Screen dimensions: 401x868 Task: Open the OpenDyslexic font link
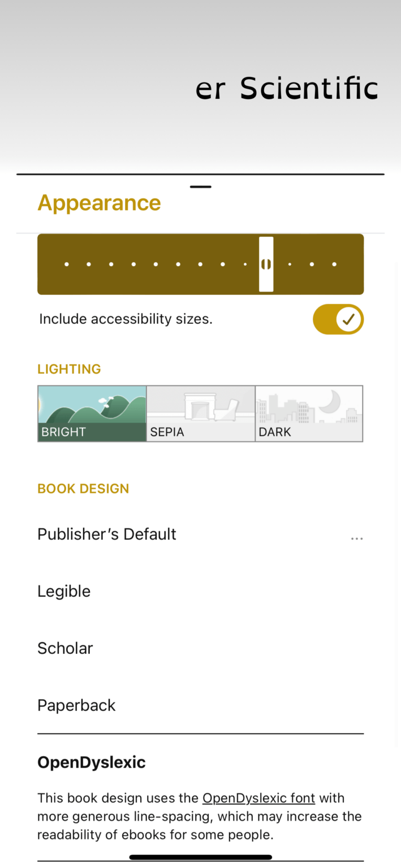[x=258, y=798]
